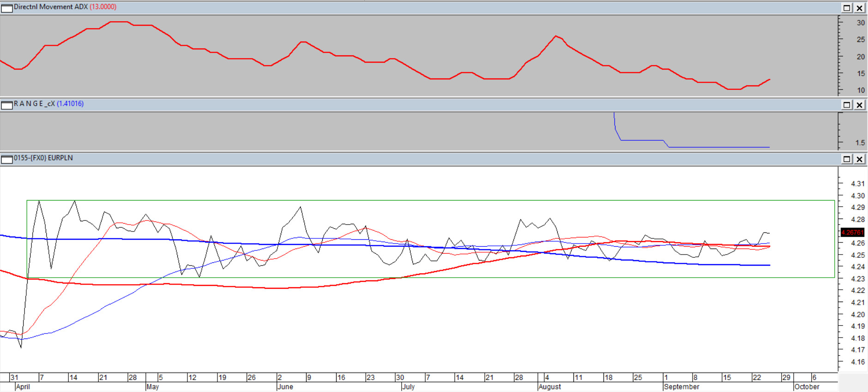Open the ADX panel's window menu icon
Image resolution: width=868 pixels, height=392 pixels.
6,8
